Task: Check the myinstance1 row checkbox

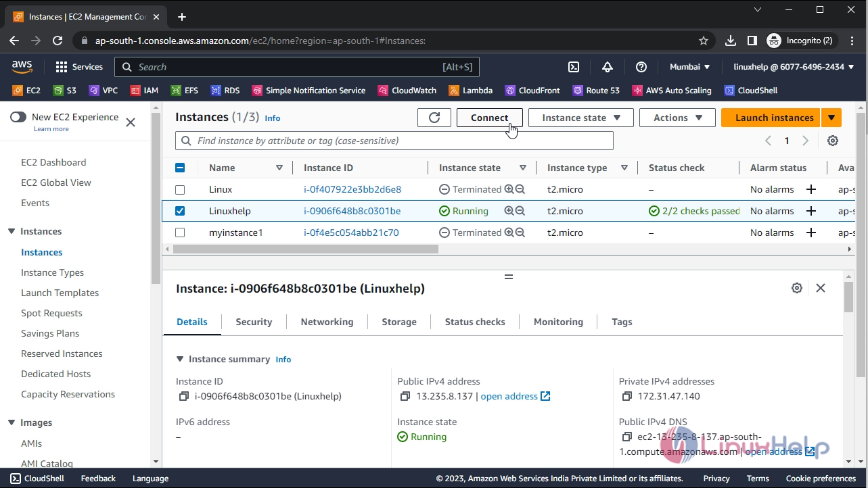Action: (x=180, y=233)
